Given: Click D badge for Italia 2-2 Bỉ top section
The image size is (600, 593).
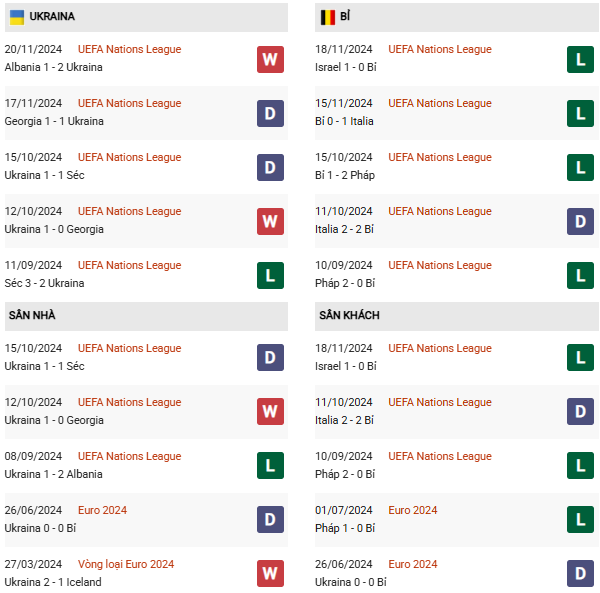Looking at the screenshot, I should tap(580, 221).
